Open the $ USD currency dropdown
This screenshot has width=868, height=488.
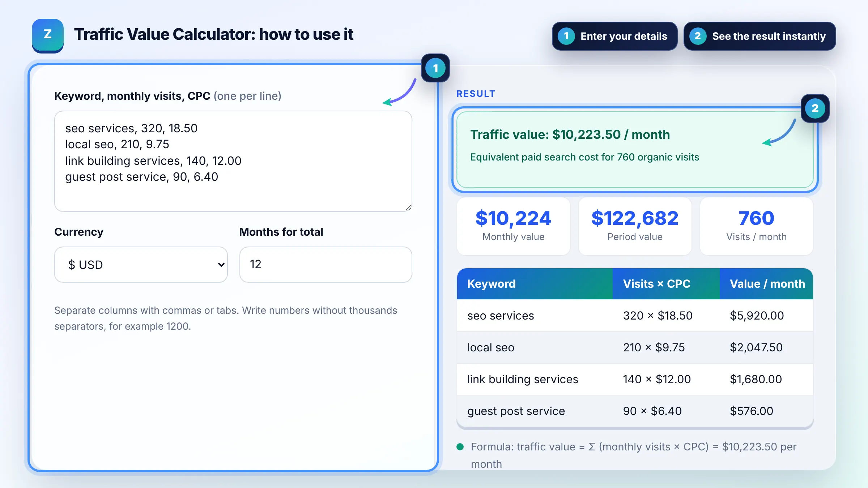pyautogui.click(x=141, y=265)
